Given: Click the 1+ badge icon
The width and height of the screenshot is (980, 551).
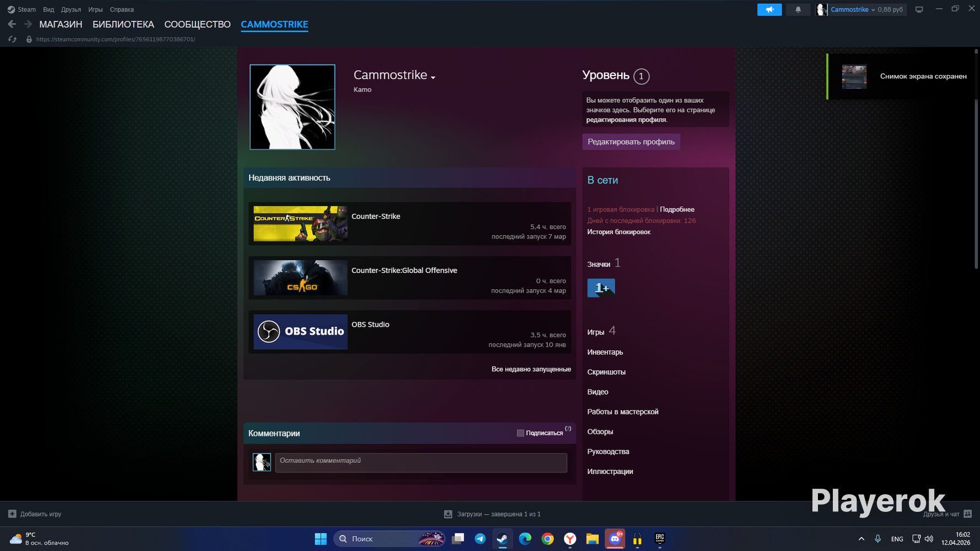Looking at the screenshot, I should [x=601, y=288].
